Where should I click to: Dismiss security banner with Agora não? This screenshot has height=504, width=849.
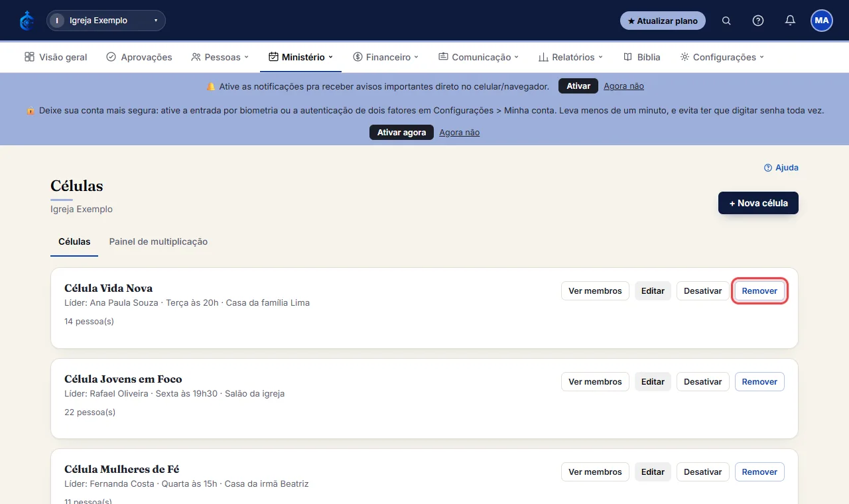pos(459,133)
